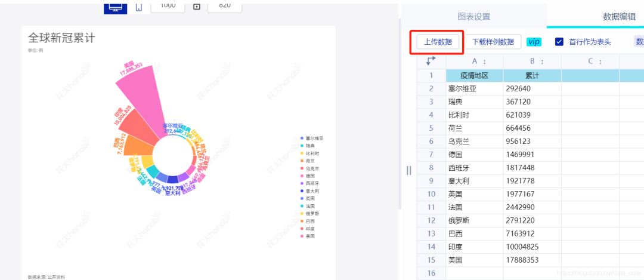This screenshot has width=644, height=280.
Task: Click the 上传数据 button
Action: (438, 42)
